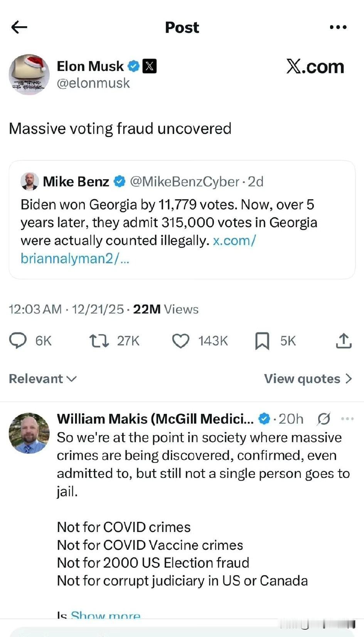Image resolution: width=364 pixels, height=637 pixels.
Task: Open Elon Musk's profile picture
Action: click(x=29, y=75)
